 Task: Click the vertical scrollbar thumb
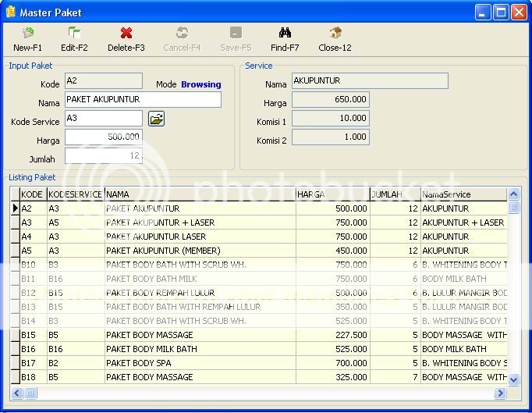point(514,207)
